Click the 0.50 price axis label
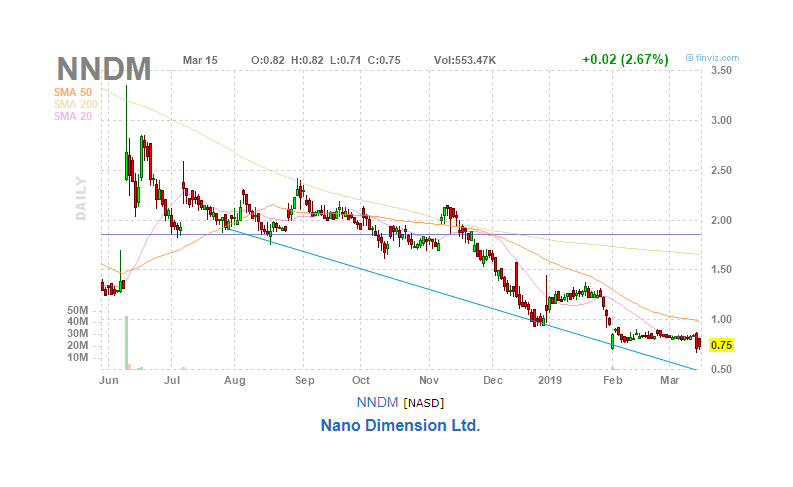The width and height of the screenshot is (793, 487). pyautogui.click(x=721, y=370)
